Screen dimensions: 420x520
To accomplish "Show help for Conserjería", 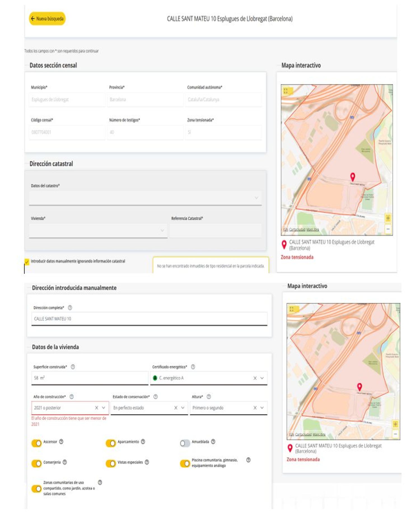I will pos(65,462).
